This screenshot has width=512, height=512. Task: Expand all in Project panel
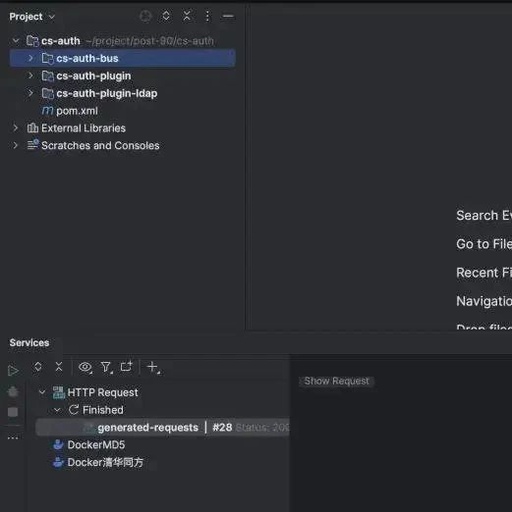(x=166, y=16)
